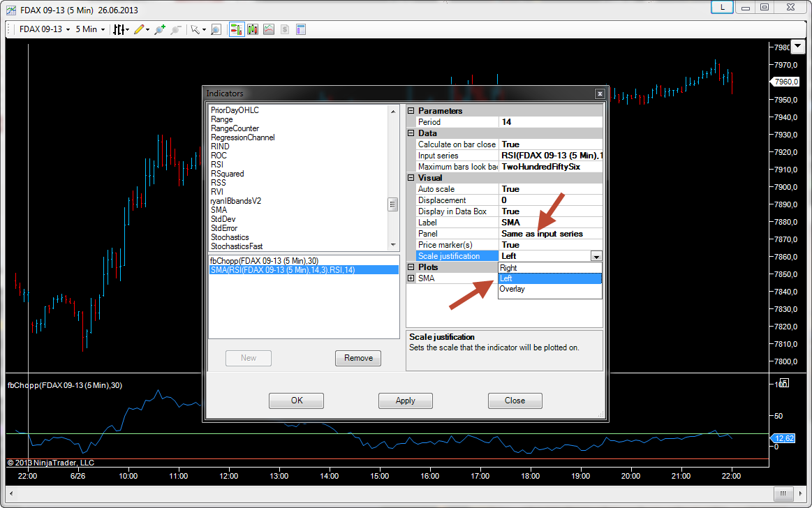Collapse the Parameters section
Screen dimensions: 812x508
[x=411, y=111]
